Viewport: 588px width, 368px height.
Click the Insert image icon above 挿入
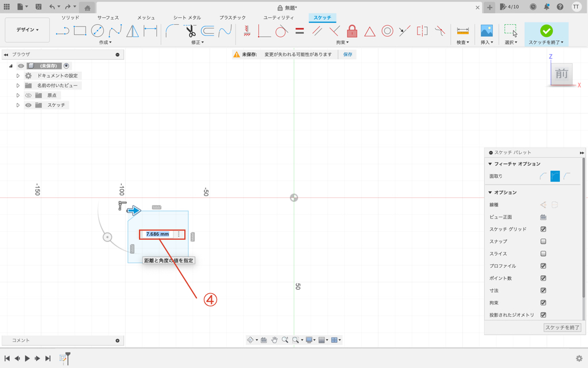487,31
